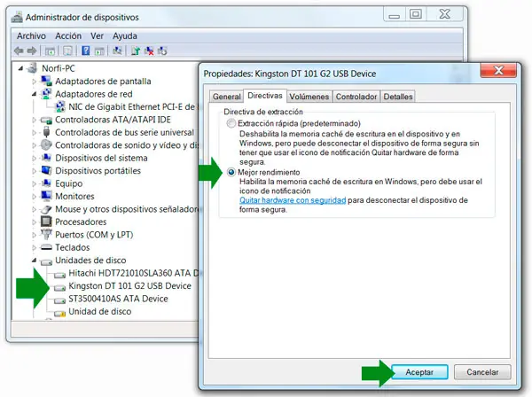
Task: Switch to the Controlador tab
Action: [356, 97]
